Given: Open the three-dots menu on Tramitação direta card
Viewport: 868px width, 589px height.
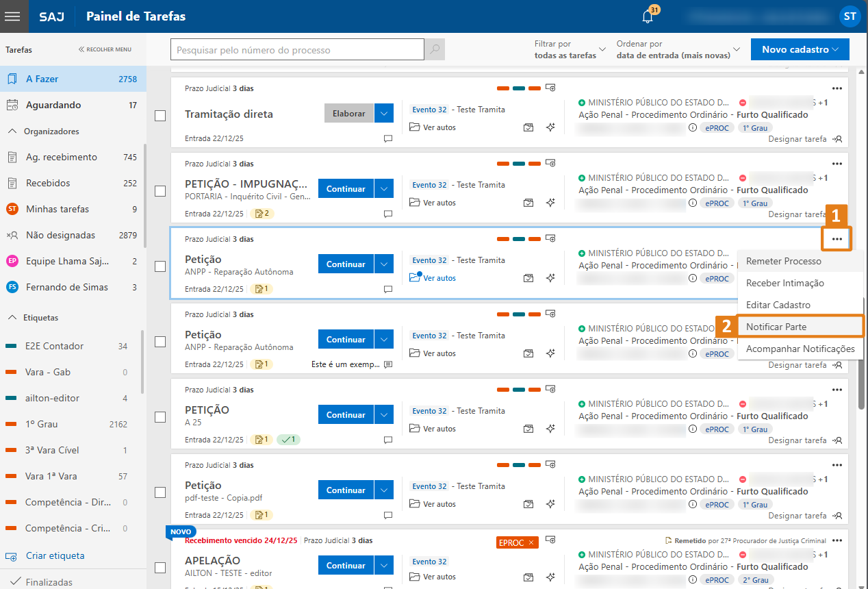Looking at the screenshot, I should click(837, 88).
